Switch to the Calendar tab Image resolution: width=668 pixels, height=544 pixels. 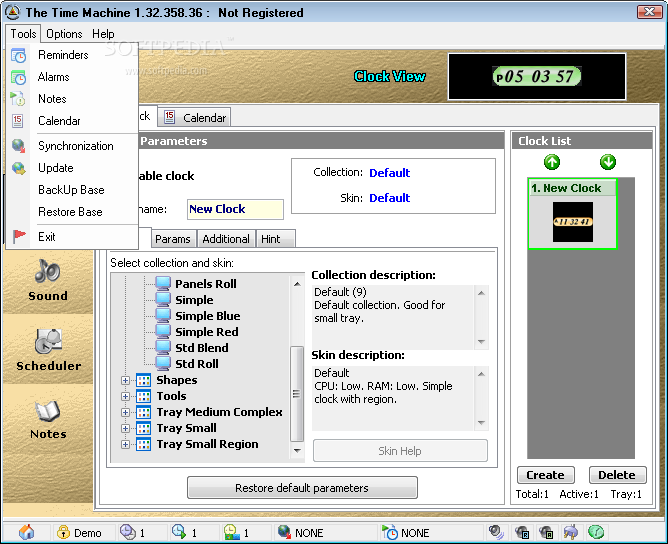click(x=195, y=117)
